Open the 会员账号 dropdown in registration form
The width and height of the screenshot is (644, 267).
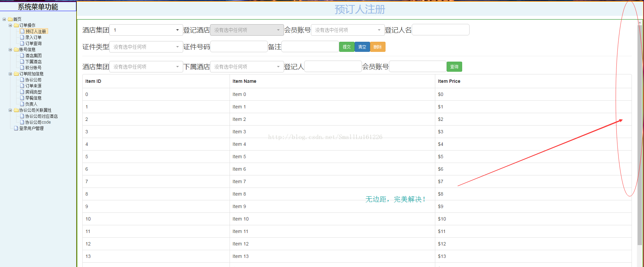click(348, 30)
